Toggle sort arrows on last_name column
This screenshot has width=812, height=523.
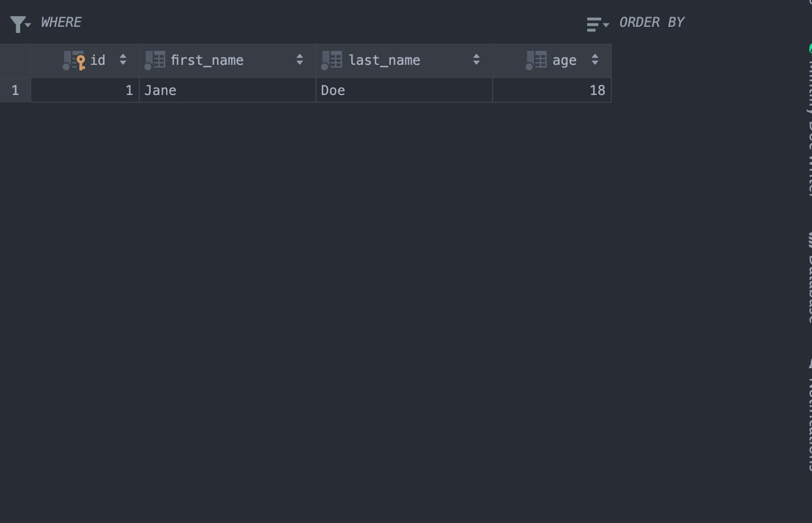click(476, 60)
